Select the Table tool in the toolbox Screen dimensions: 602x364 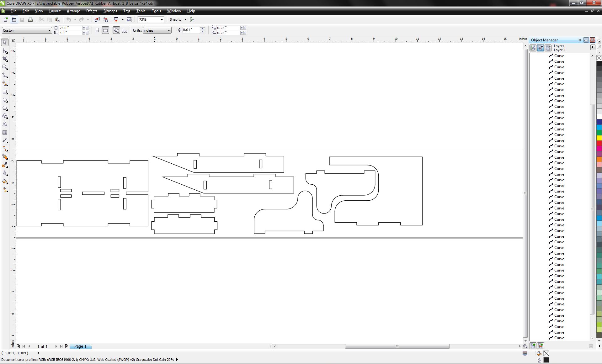point(5,133)
